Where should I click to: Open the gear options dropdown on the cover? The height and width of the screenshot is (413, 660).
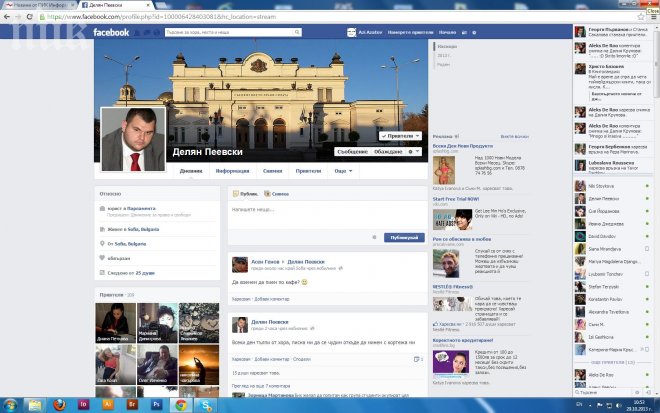coord(415,151)
